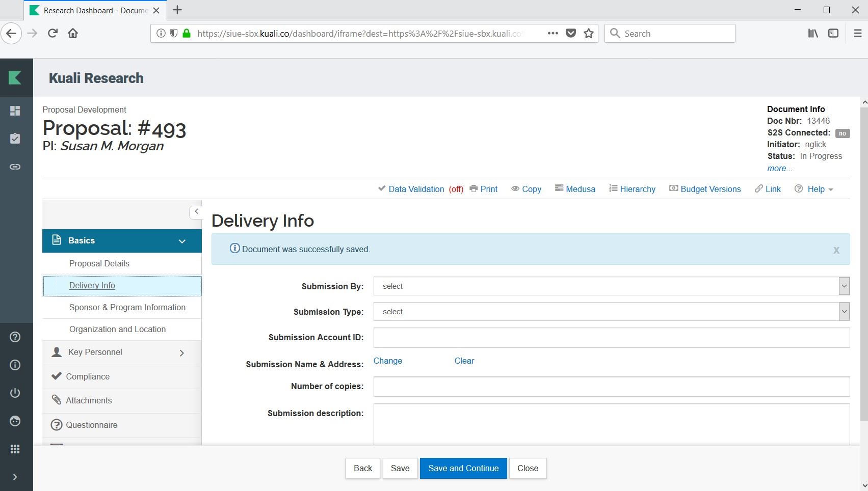
Task: Click the chain link icon in sidebar
Action: 15,167
